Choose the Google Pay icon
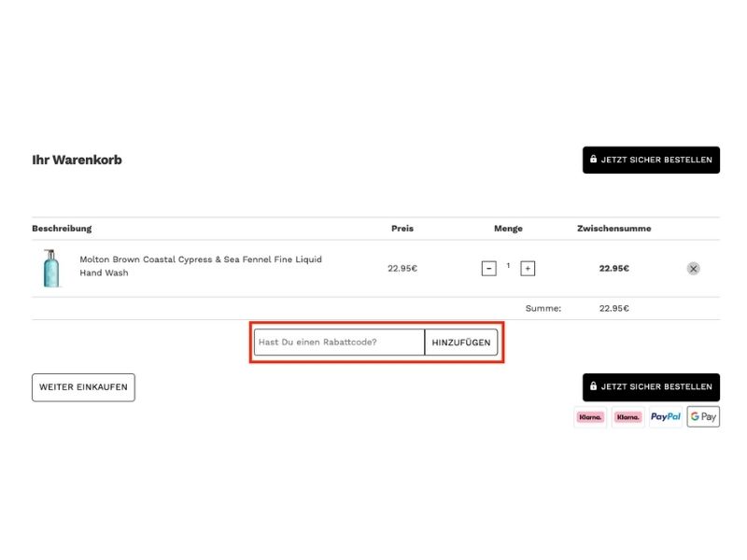Viewport: 747px width, 560px height. point(703,416)
